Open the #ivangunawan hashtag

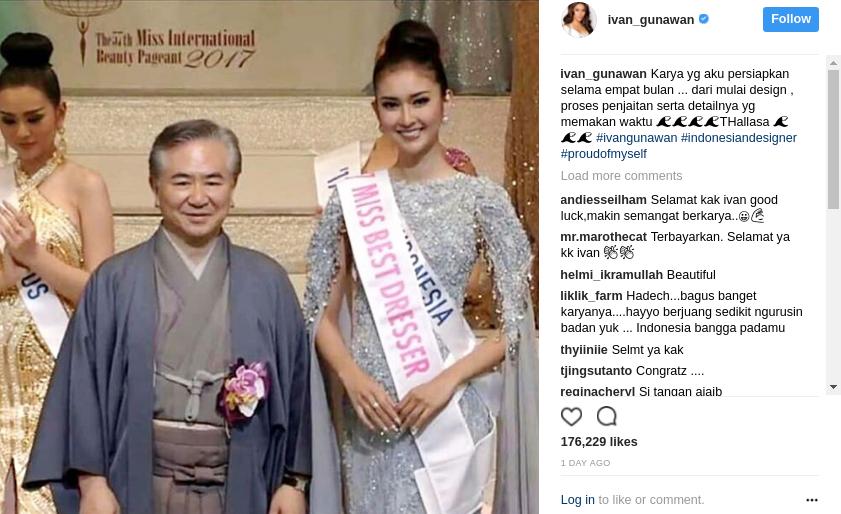coord(636,138)
